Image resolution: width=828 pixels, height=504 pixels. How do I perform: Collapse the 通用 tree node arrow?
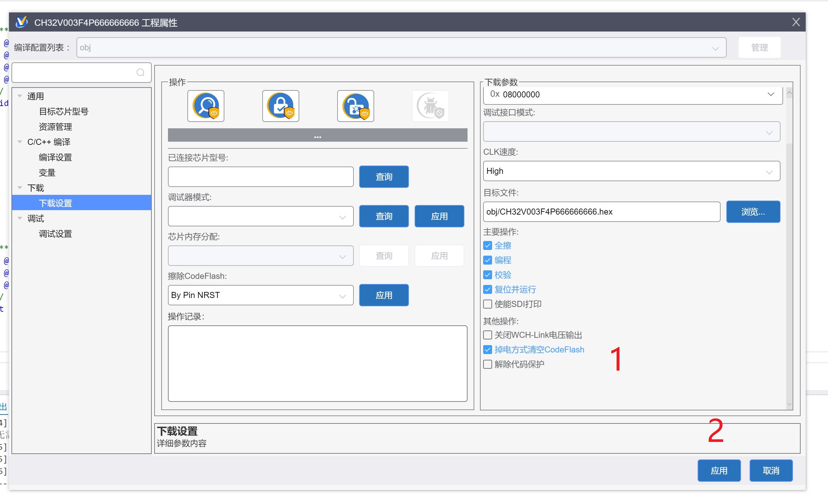[x=20, y=96]
